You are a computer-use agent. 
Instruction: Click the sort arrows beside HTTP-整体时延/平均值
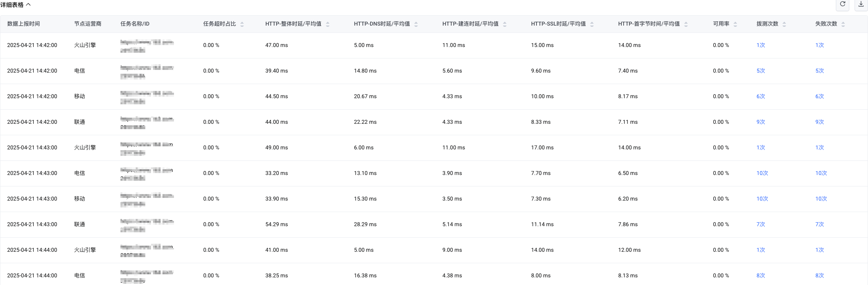tap(328, 24)
